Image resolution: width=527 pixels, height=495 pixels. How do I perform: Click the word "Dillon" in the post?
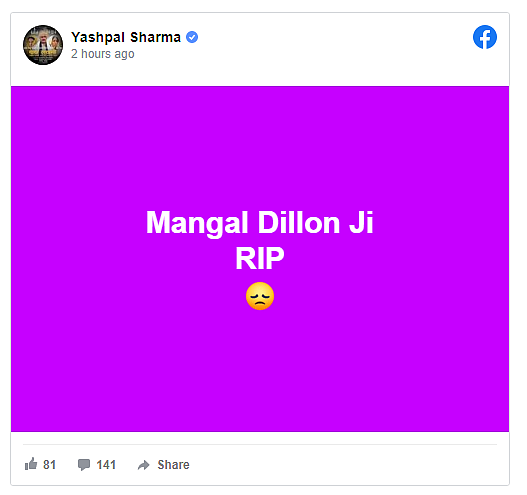pyautogui.click(x=299, y=222)
